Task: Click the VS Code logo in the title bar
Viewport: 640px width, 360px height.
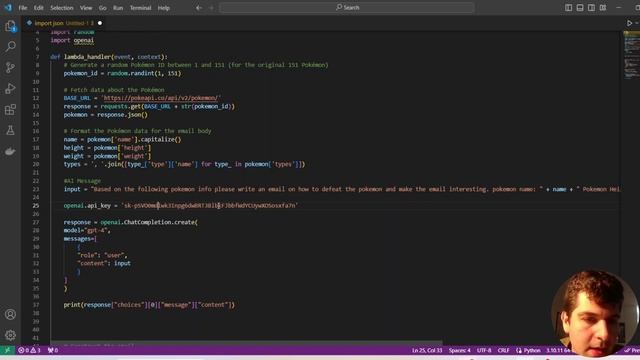Action: (x=8, y=7)
